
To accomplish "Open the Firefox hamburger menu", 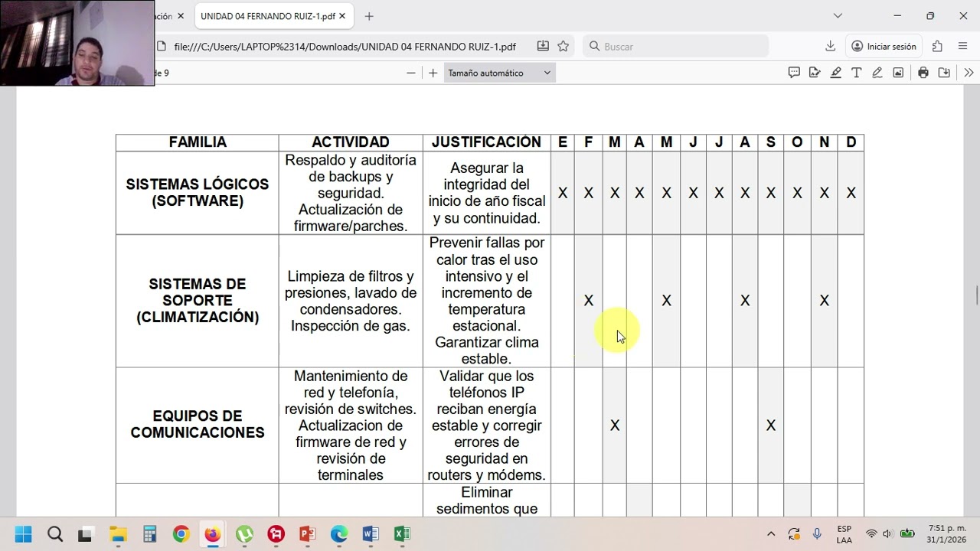I will click(963, 46).
